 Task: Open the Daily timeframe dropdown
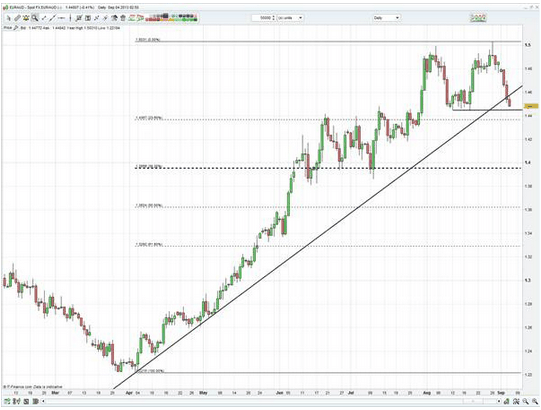click(386, 18)
